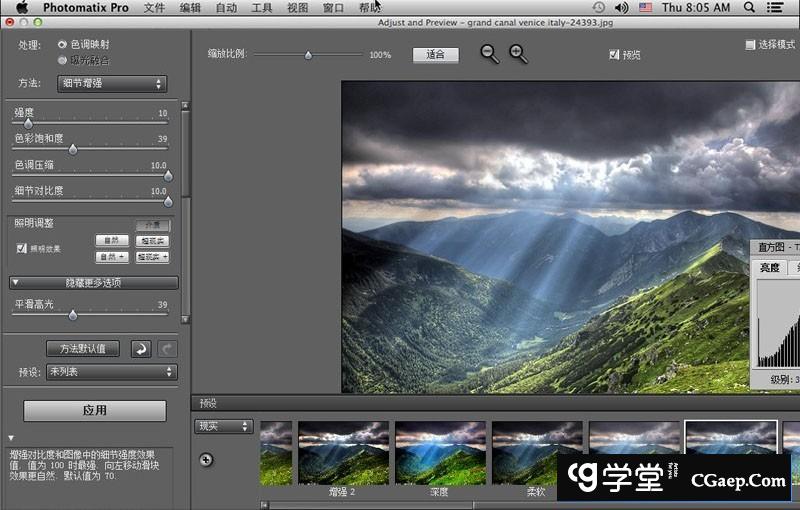
Task: Toggle the 预览 checkbox
Action: tap(614, 55)
